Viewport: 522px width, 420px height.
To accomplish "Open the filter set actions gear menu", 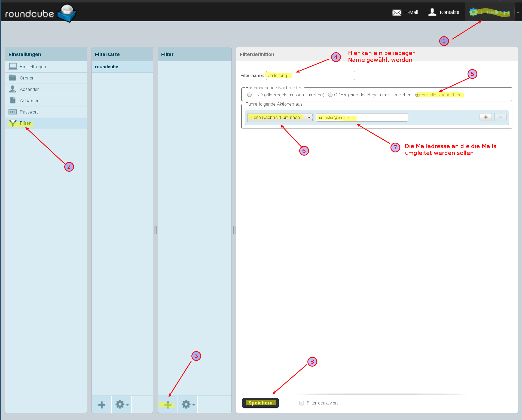I will coord(121,404).
